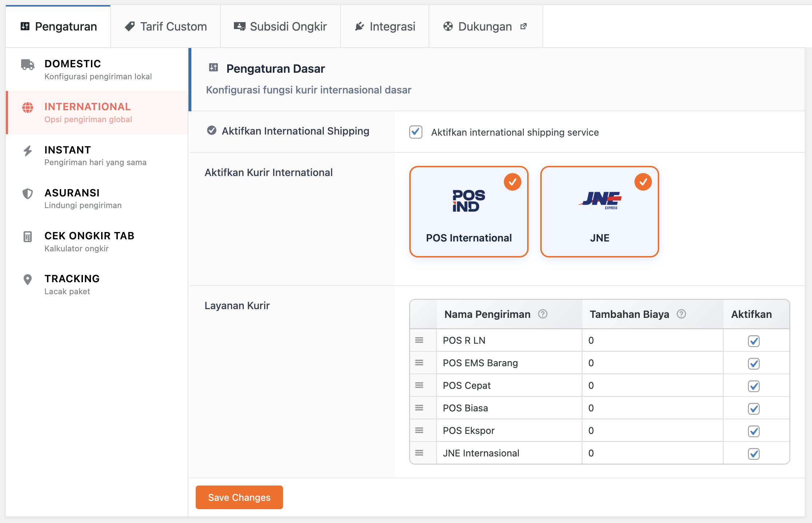Open the Asuransi shield icon section
Viewport: 812px width, 523px height.
pyautogui.click(x=28, y=193)
